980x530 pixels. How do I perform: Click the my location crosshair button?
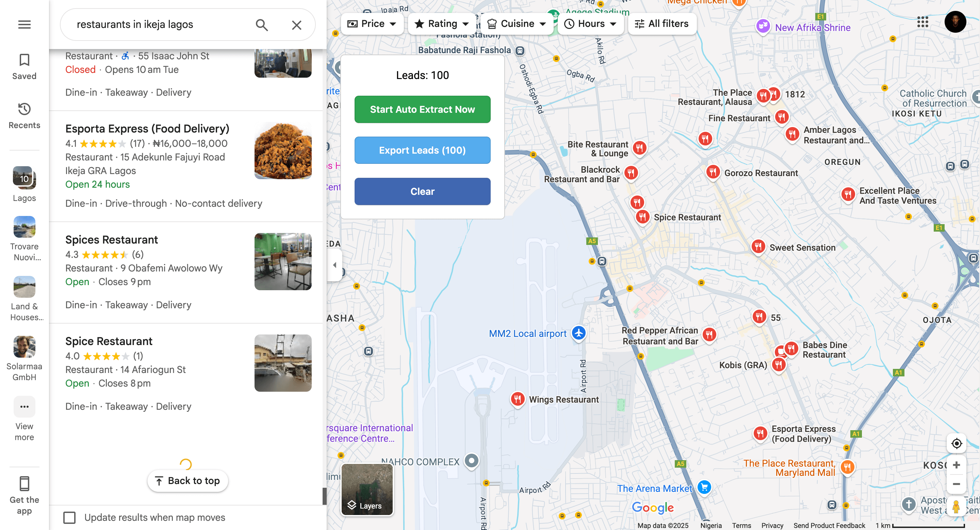tap(956, 443)
